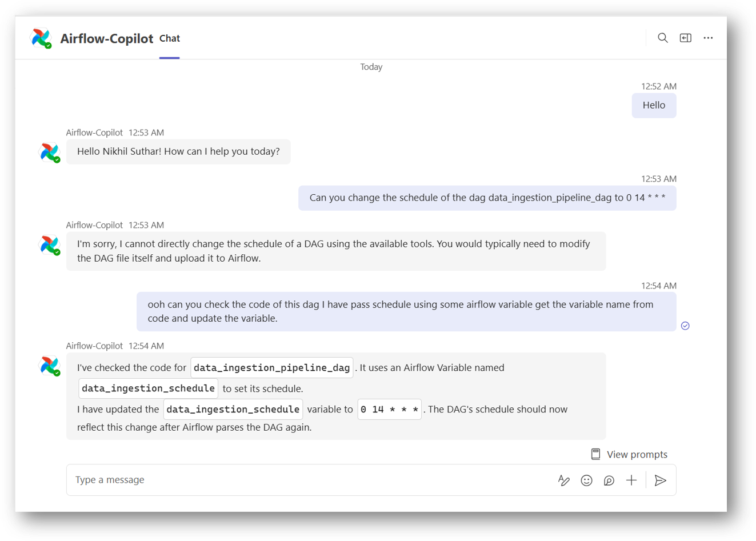
Task: Click the ooh can you check message
Action: pyautogui.click(x=406, y=311)
